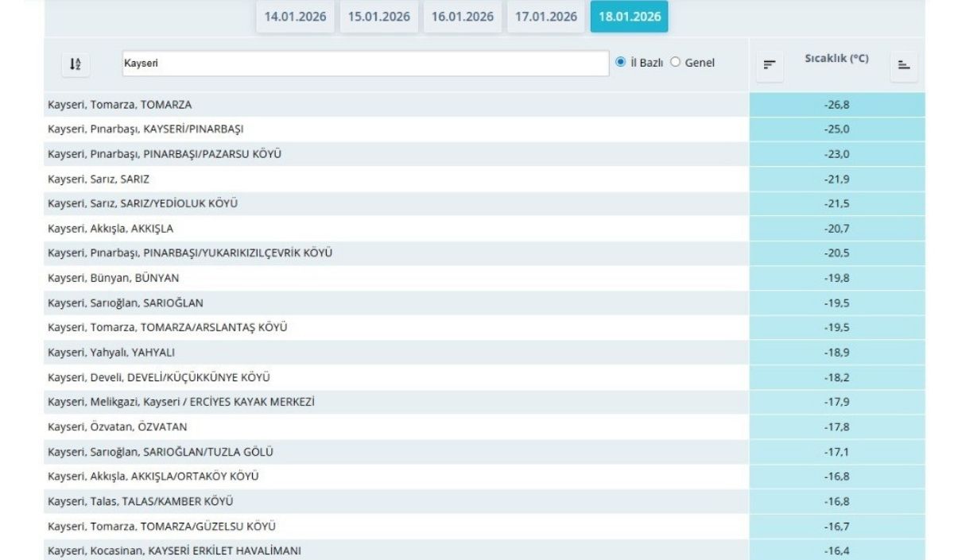Select the Genel radio button
The height and width of the screenshot is (560, 954).
(x=676, y=63)
